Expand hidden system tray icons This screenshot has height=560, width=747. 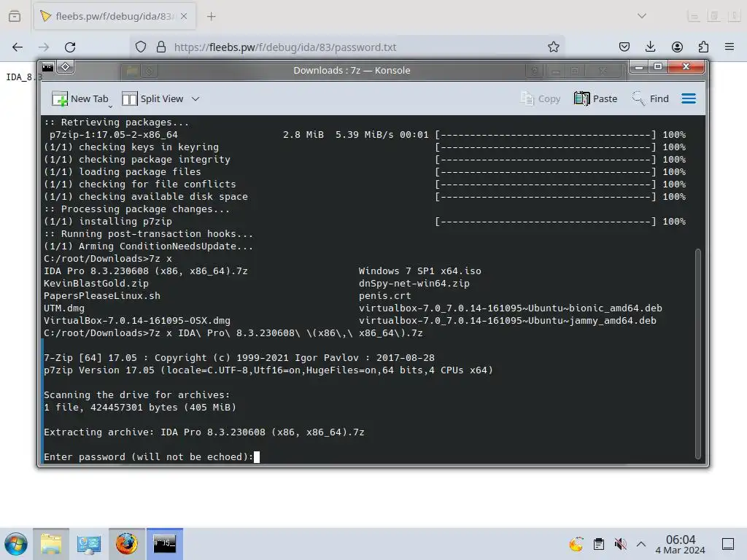641,544
